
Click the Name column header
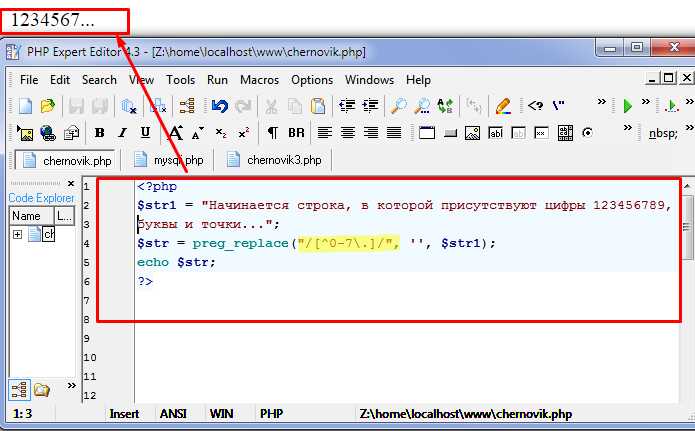27,215
